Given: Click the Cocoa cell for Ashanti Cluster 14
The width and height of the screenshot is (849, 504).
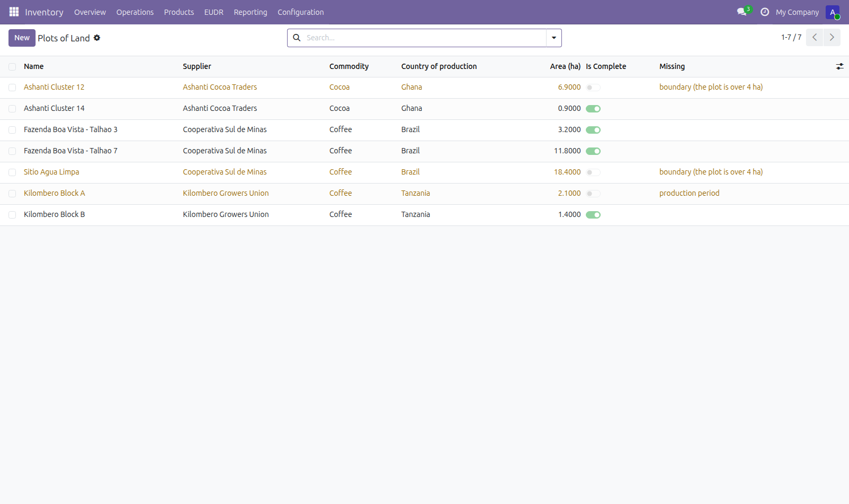Looking at the screenshot, I should click(339, 108).
